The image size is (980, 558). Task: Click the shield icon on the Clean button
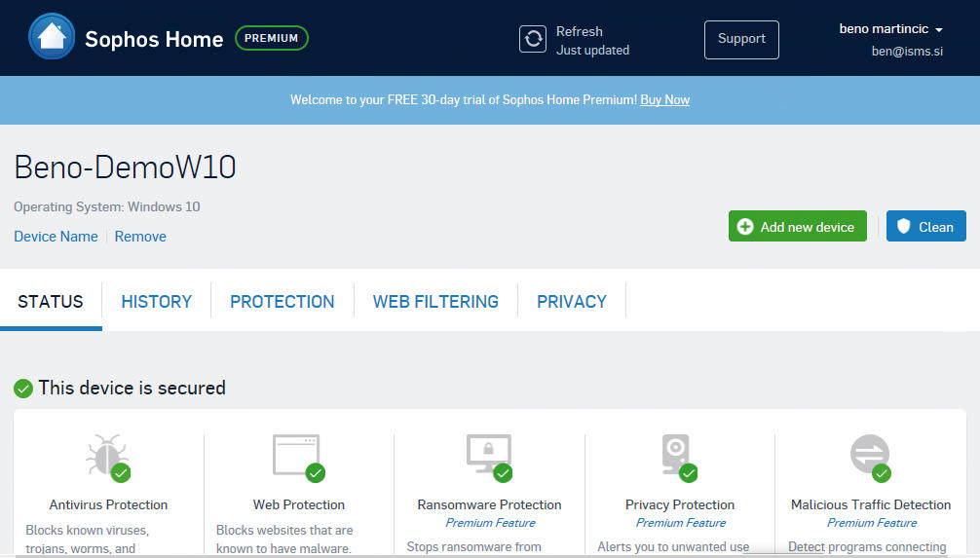tap(904, 226)
